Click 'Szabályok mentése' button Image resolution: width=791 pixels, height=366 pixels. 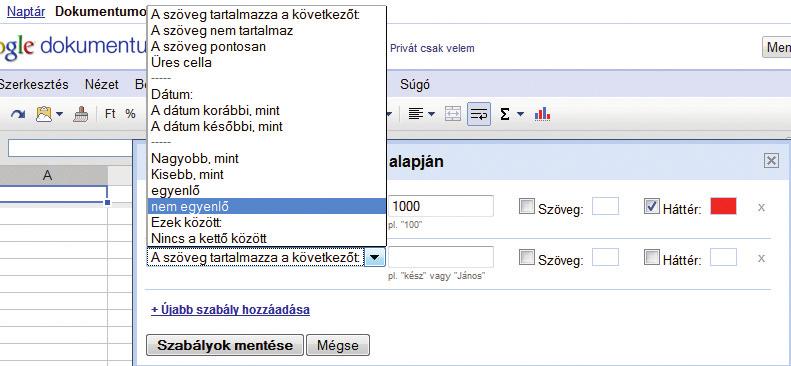pos(224,345)
